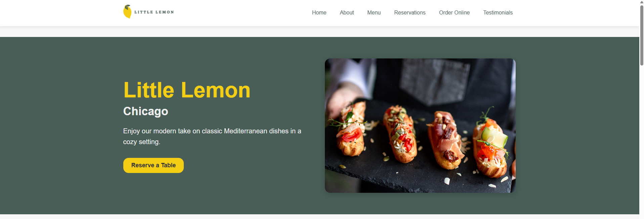Select Order Online in the navigation
Image resolution: width=644 pixels, height=219 pixels.
pos(454,12)
